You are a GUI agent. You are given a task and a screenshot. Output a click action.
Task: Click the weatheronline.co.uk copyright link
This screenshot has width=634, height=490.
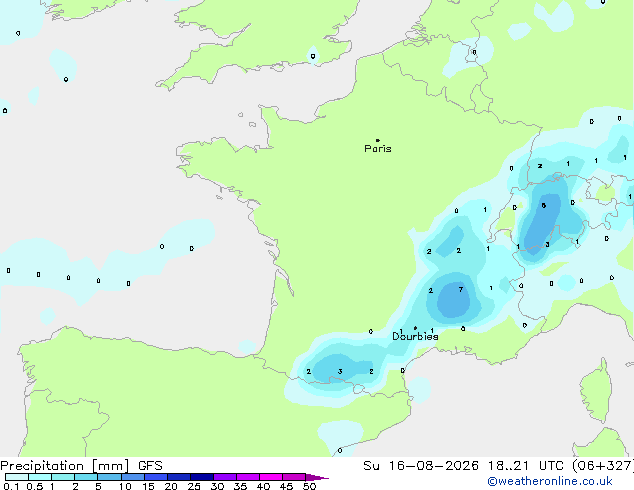[549, 481]
